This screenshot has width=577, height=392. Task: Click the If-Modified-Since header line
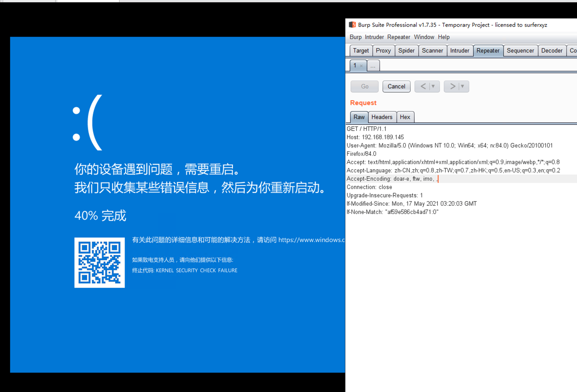point(412,204)
